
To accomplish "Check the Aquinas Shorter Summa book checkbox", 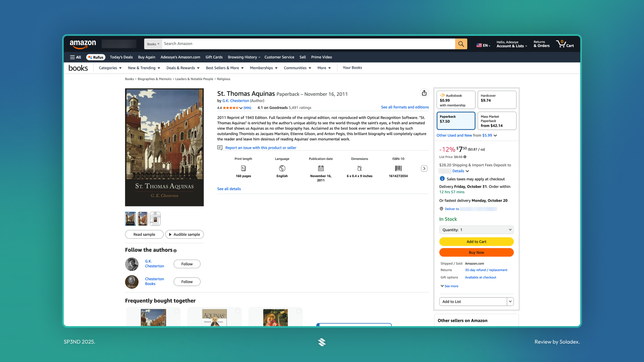I will (x=237, y=311).
